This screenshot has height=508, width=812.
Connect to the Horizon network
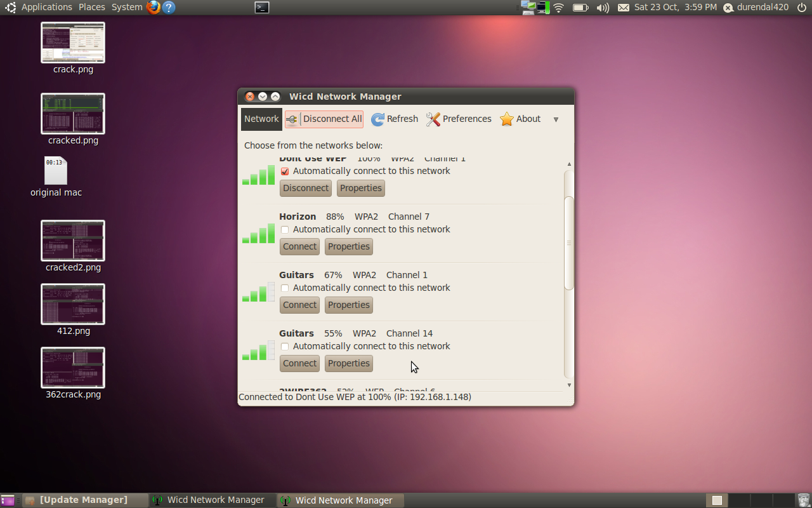(x=299, y=246)
